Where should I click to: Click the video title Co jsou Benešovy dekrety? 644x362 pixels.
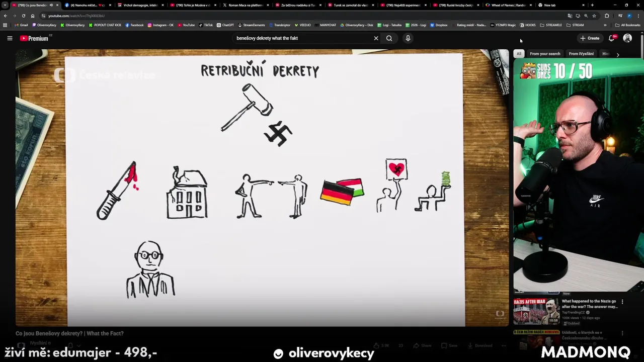69,333
